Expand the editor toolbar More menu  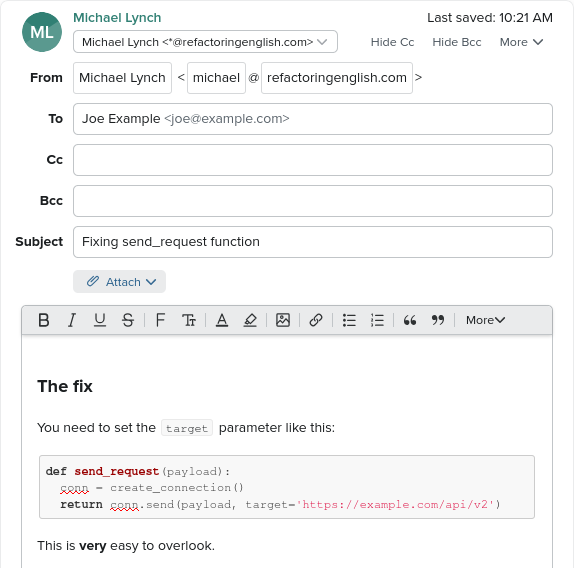click(x=485, y=320)
